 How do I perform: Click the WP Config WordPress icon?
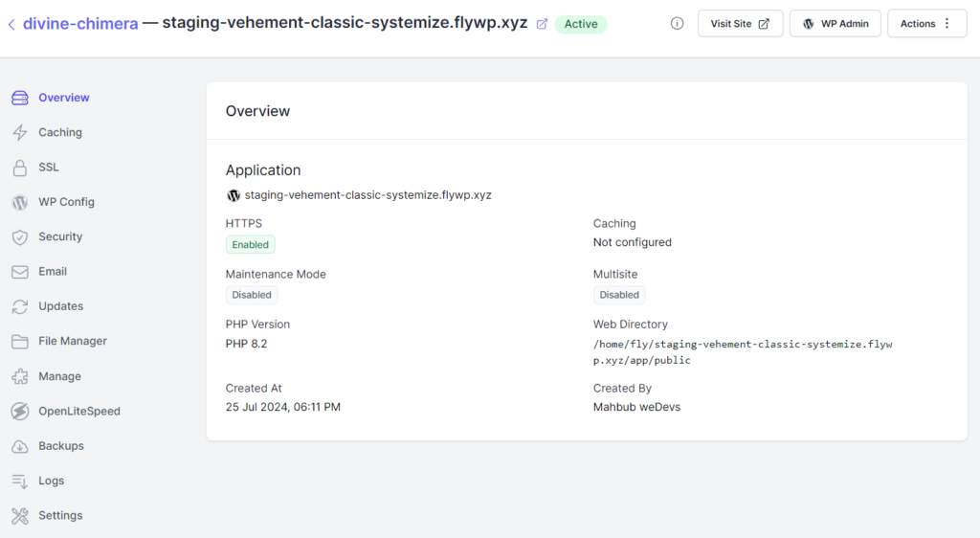tap(20, 202)
